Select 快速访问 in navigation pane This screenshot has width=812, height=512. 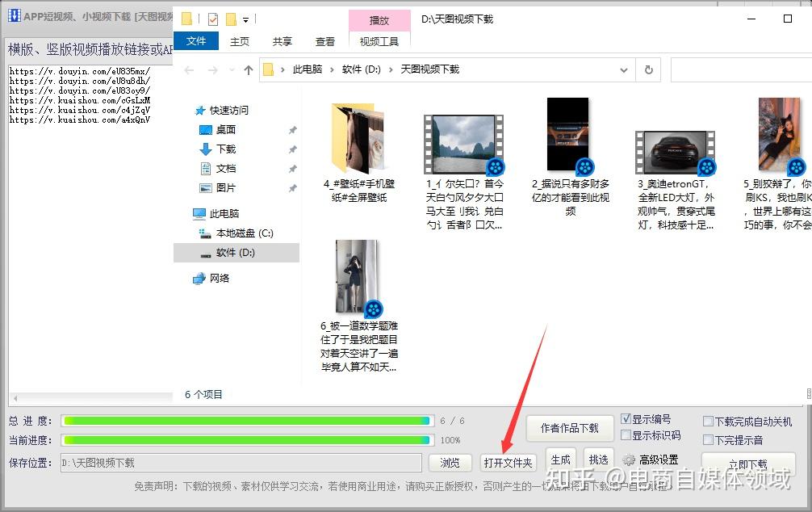(x=228, y=111)
